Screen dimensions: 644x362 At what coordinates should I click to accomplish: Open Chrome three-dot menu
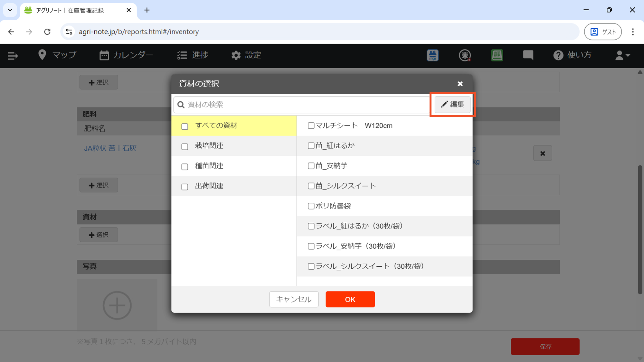pos(633,32)
